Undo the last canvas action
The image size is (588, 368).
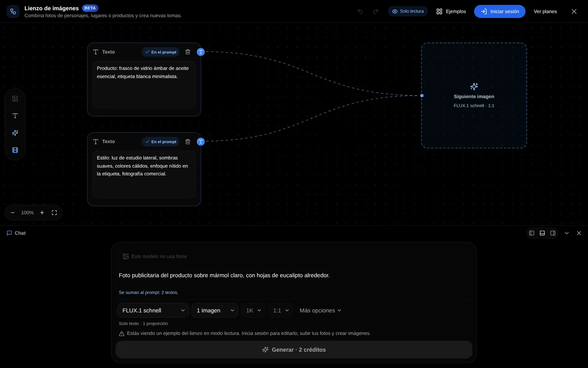360,11
